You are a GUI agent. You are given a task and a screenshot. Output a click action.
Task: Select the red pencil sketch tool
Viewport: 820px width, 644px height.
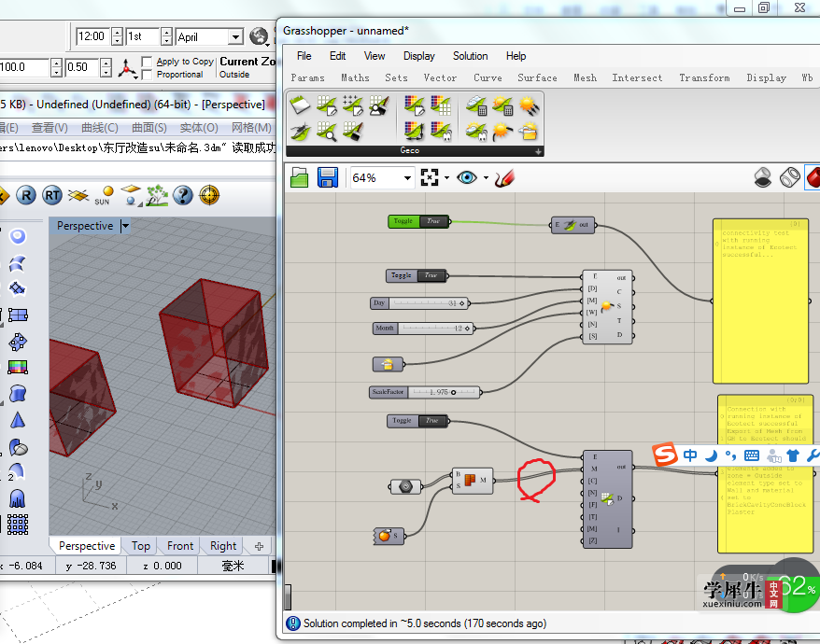point(504,178)
